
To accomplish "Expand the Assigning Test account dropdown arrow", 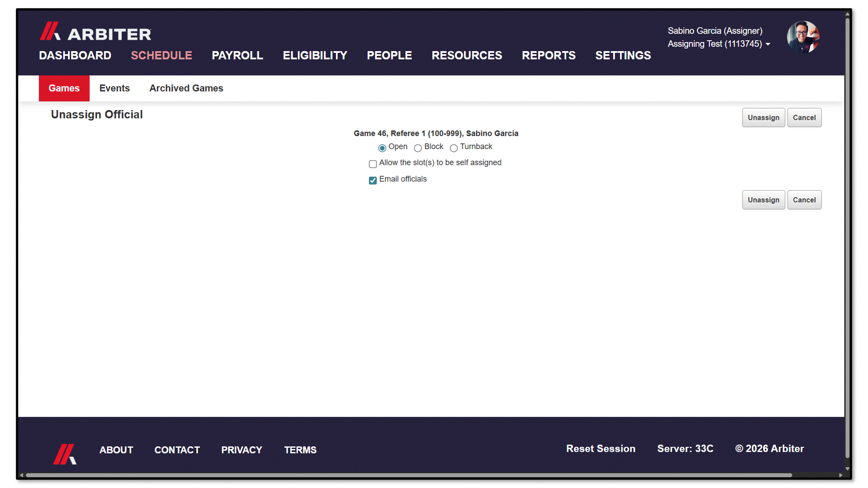I will (768, 44).
